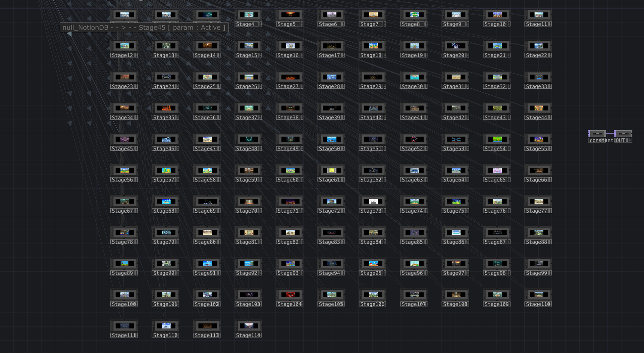Image resolution: width=644 pixels, height=353 pixels.
Task: Toggle the flag box beside Stage97 label
Action: click(x=468, y=273)
